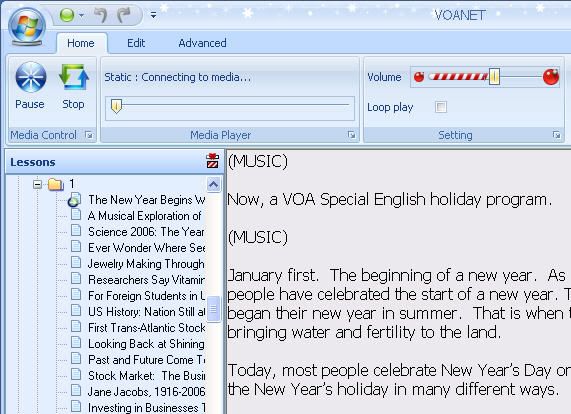571x414 pixels.
Task: Open the Setting group dialog launcher
Action: pyautogui.click(x=556, y=135)
